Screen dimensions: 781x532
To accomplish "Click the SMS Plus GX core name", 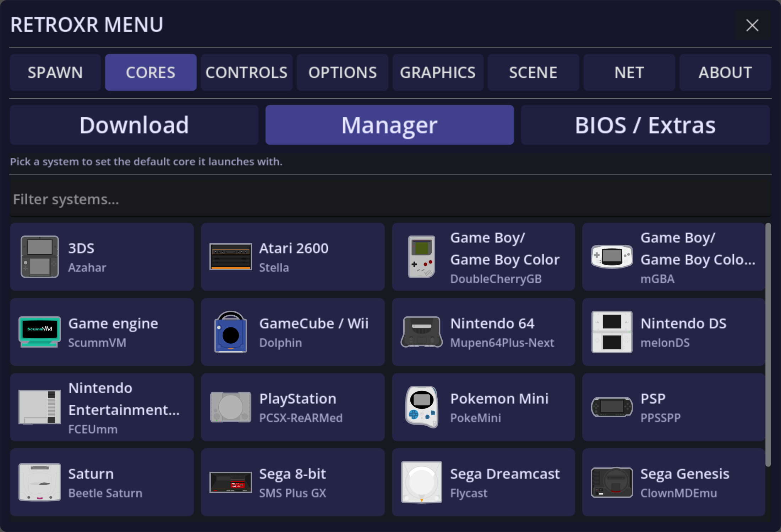I will pyautogui.click(x=293, y=493).
